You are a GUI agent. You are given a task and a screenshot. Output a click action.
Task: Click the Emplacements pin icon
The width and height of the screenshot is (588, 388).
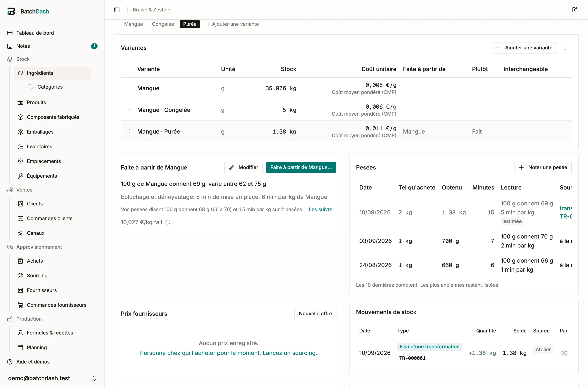pyautogui.click(x=21, y=161)
